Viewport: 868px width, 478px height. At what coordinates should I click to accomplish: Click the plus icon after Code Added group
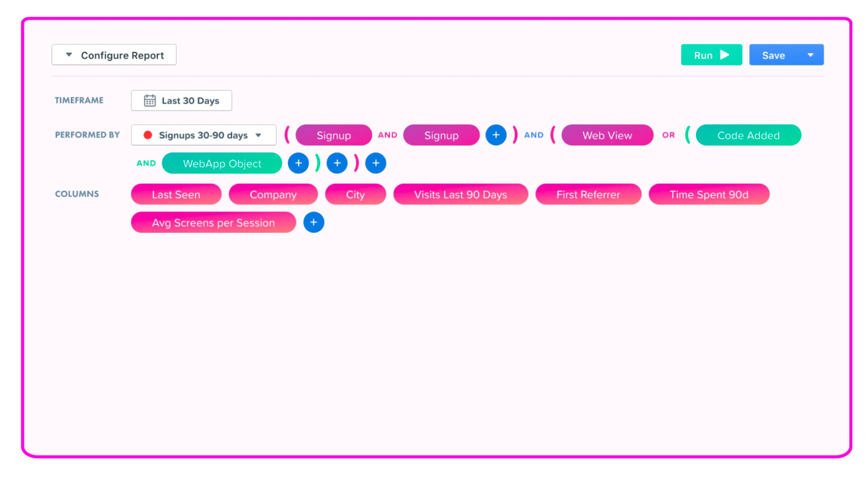[337, 163]
